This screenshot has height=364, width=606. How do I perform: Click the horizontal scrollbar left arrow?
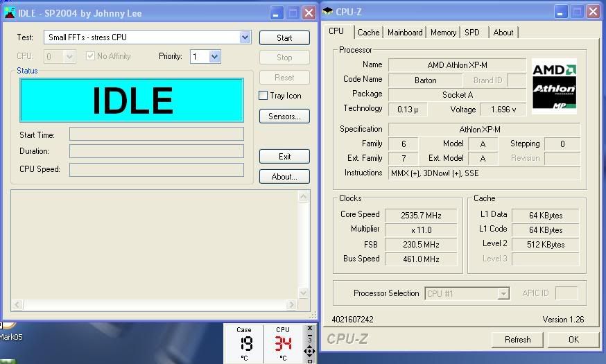click(17, 305)
